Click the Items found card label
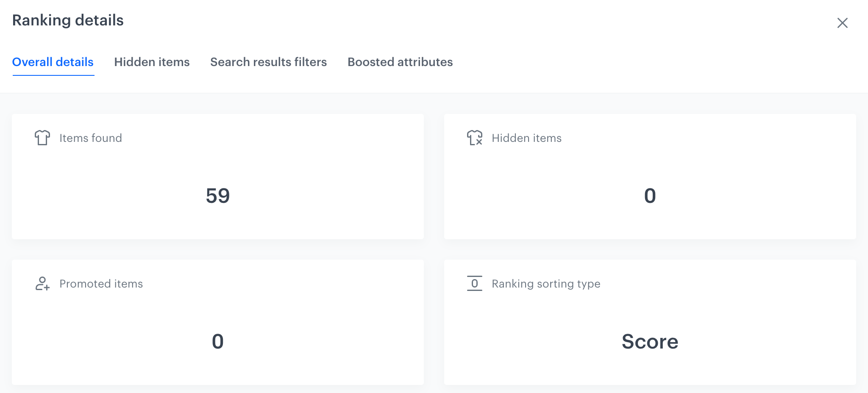868x393 pixels. click(91, 138)
